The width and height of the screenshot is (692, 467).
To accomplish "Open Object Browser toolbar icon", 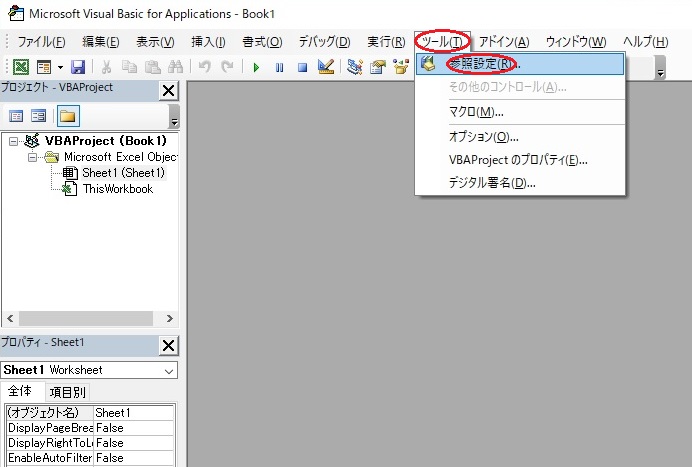I will (401, 67).
